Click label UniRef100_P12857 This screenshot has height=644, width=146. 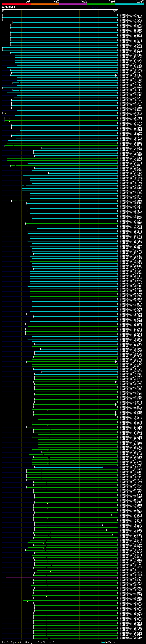pyautogui.click(x=131, y=85)
